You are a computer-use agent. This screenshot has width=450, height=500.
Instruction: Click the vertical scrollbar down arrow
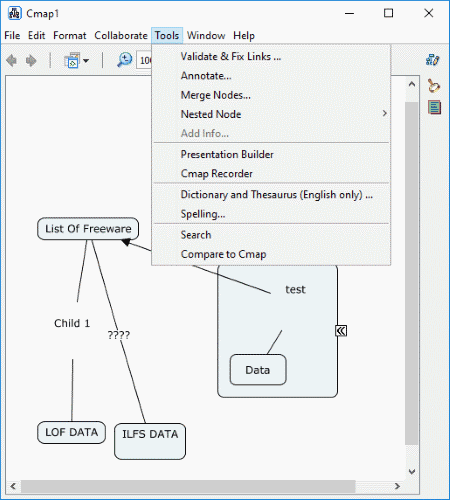(x=412, y=471)
